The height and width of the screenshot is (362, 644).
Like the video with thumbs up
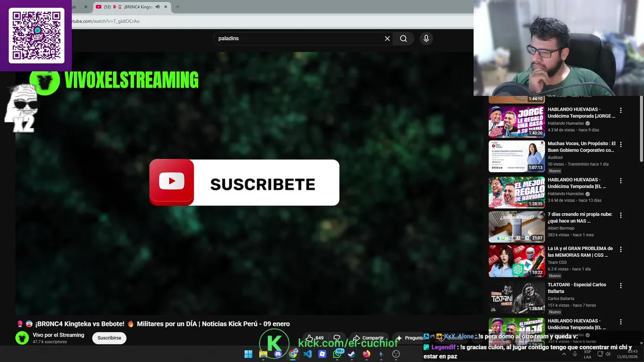[314, 338]
